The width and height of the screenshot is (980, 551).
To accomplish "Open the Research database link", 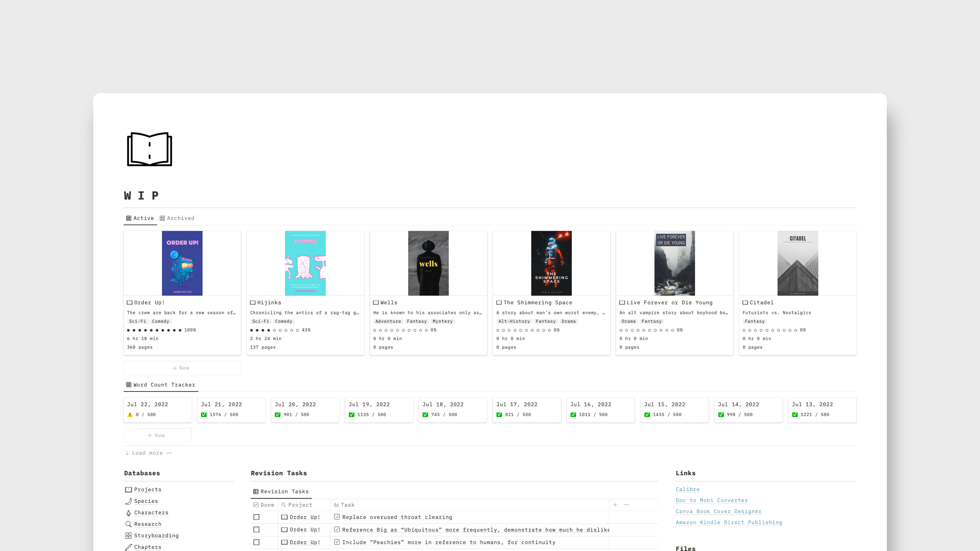I will pyautogui.click(x=148, y=524).
